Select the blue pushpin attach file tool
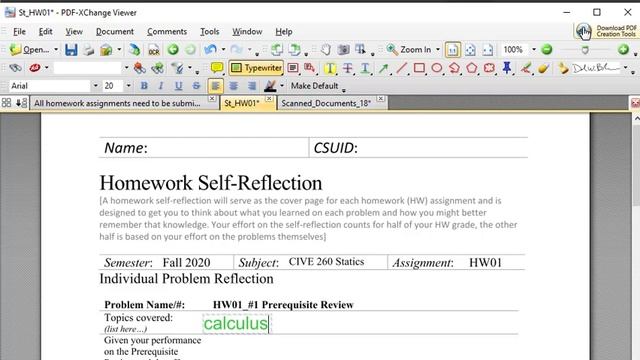Screen dimensions: 640x360 507,68
